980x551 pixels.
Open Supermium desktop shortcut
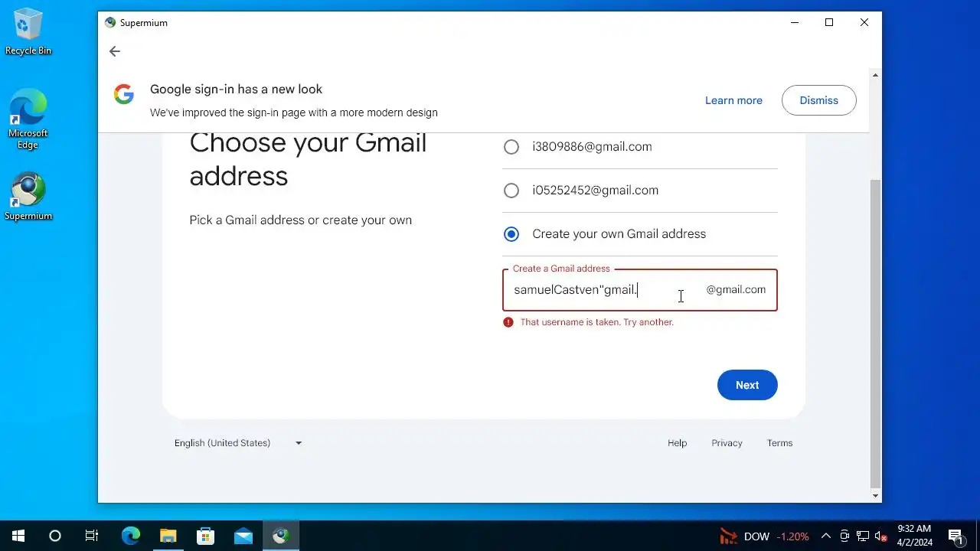(x=28, y=197)
